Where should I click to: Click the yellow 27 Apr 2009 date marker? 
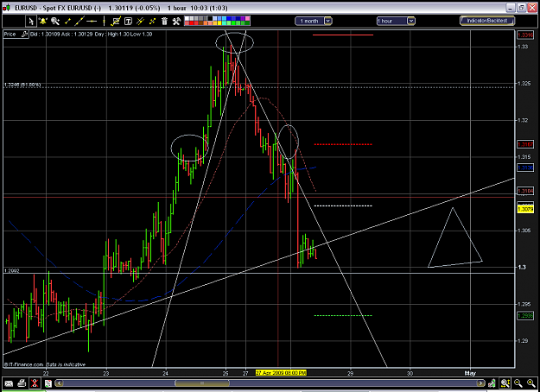pos(281,373)
